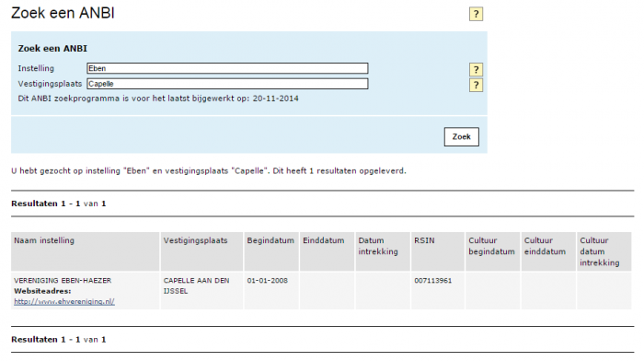The image size is (644, 361).
Task: Open the ehvereniging.nl website link
Action: 64,301
